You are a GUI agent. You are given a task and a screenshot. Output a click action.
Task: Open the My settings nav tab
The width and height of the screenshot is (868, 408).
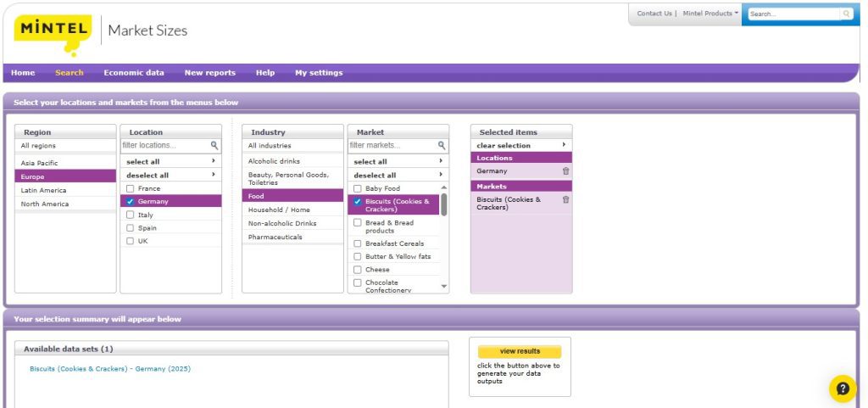(x=319, y=72)
